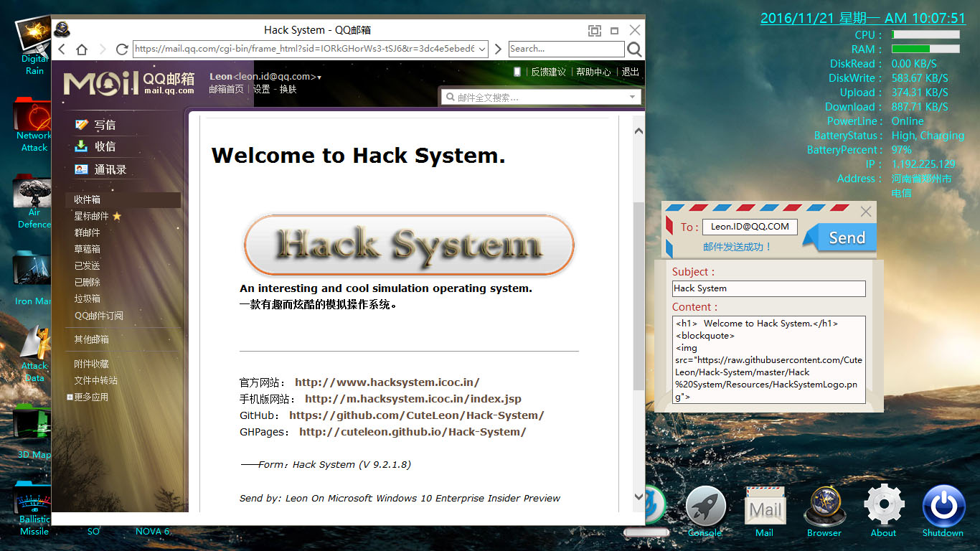Click the browser URL address field
The image size is (980, 551).
point(305,49)
